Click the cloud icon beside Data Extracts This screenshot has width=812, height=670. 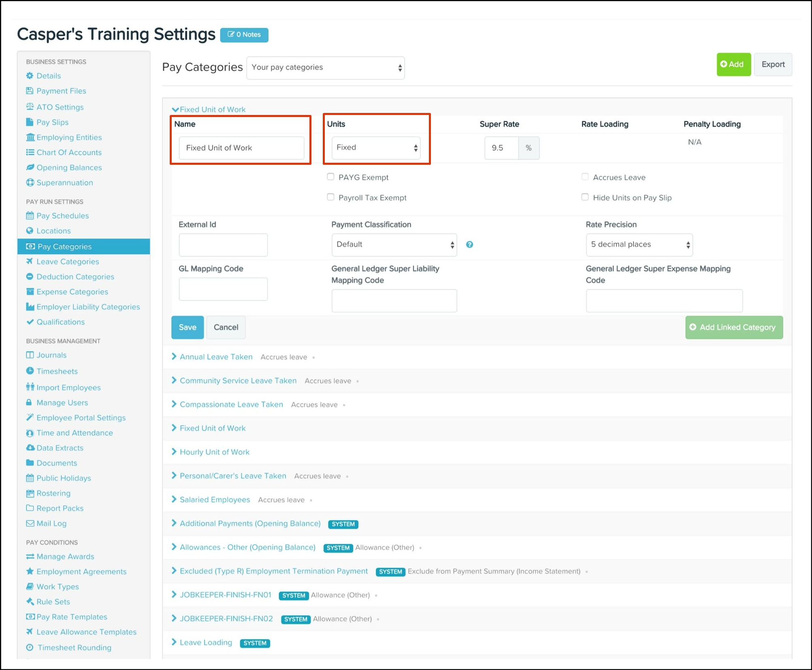point(30,448)
